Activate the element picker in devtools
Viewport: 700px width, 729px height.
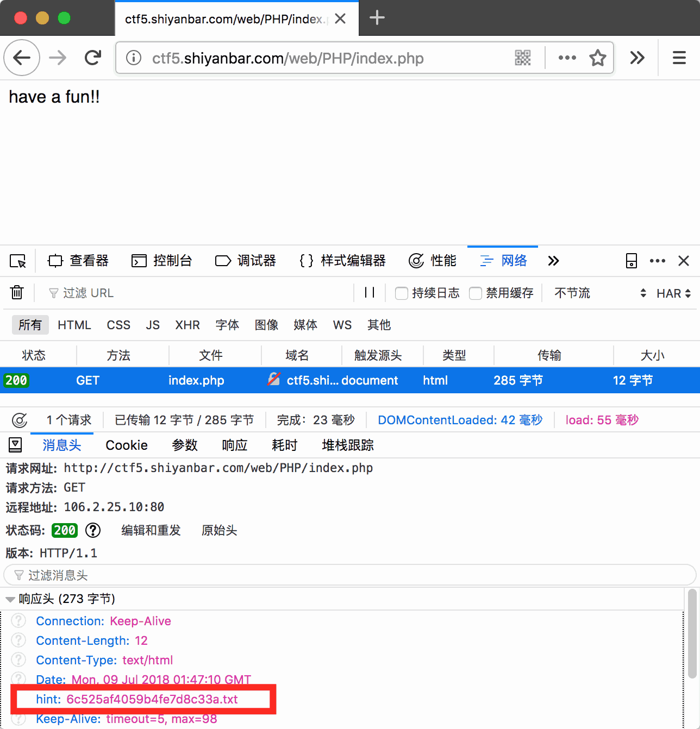[18, 261]
